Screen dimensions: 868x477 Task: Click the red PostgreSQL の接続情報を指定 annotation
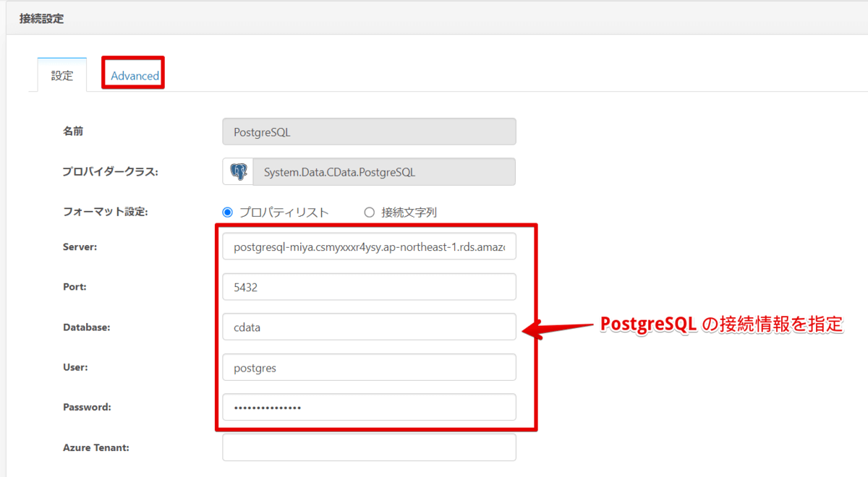point(722,325)
